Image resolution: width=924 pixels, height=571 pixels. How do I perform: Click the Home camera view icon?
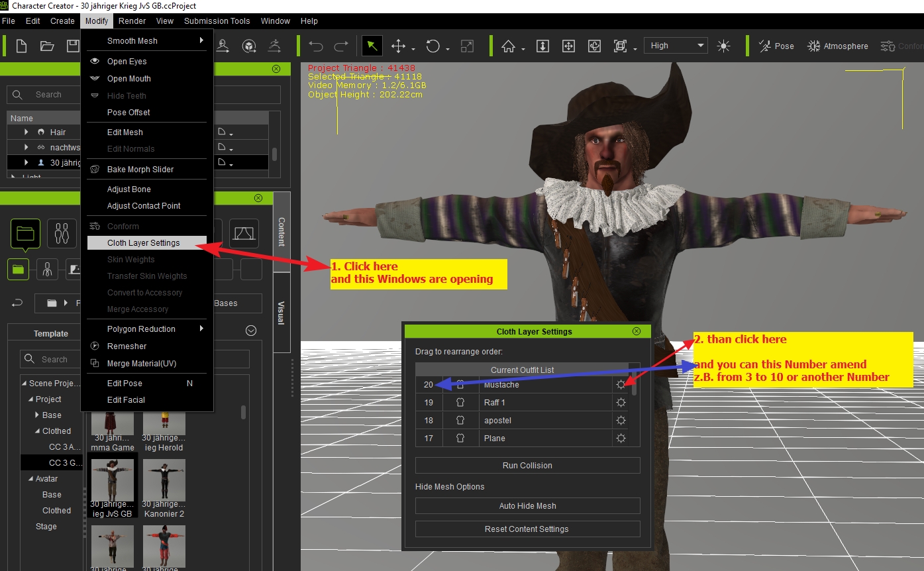pos(508,46)
